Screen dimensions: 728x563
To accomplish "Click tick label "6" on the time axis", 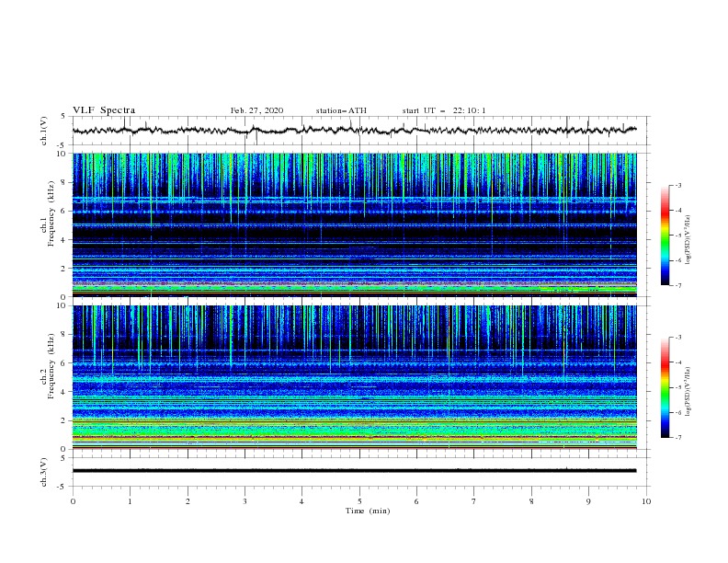I will 416,501.
